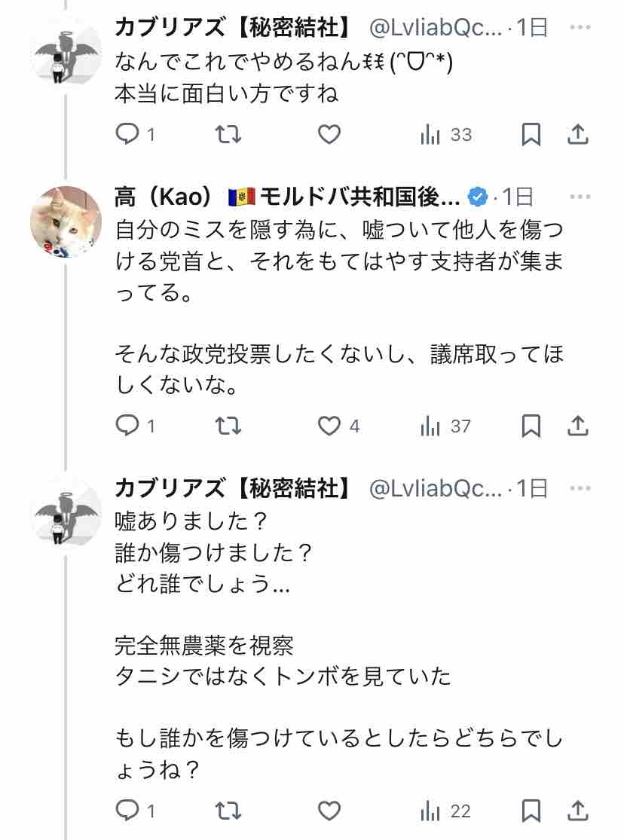Screen dimensions: 624x840
Task: Like the first カブリアズ tweet
Action: tap(329, 134)
